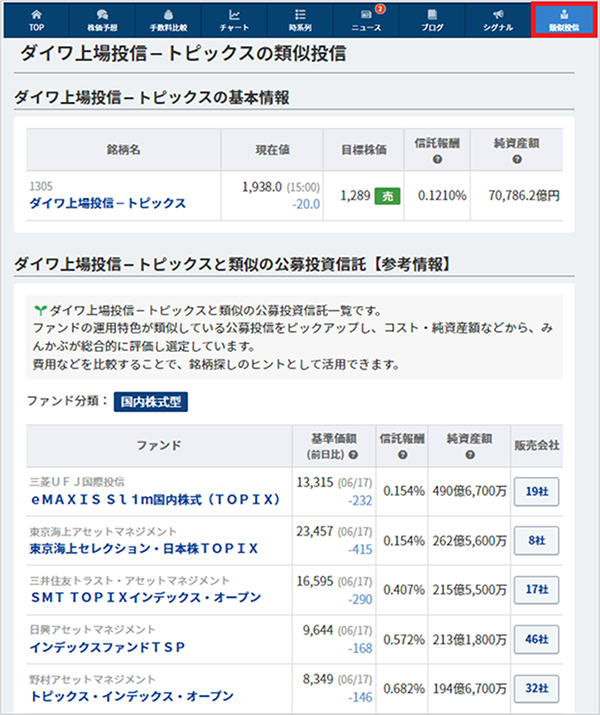The width and height of the screenshot is (600, 715).
Task: Click the 13,315 base price value
Action: (315, 482)
